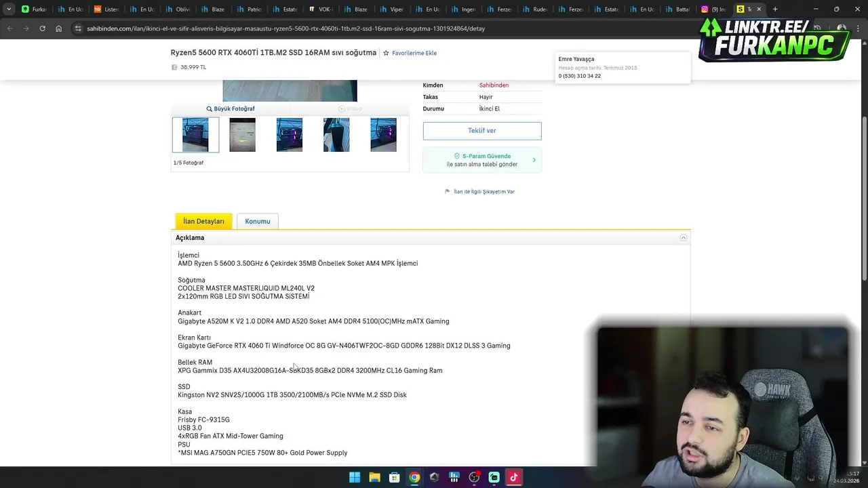This screenshot has width=868, height=488.
Task: Click the XPG Gammix D35 RAM line
Action: 310,371
